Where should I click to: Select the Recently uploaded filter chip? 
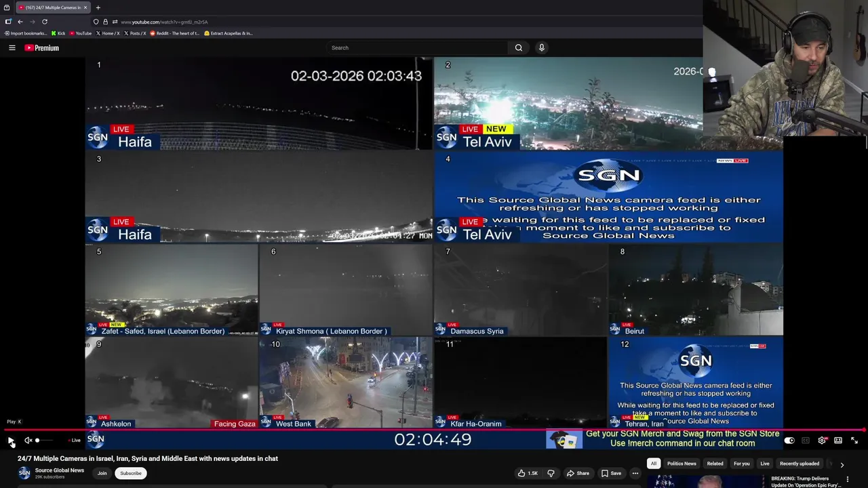pyautogui.click(x=800, y=464)
